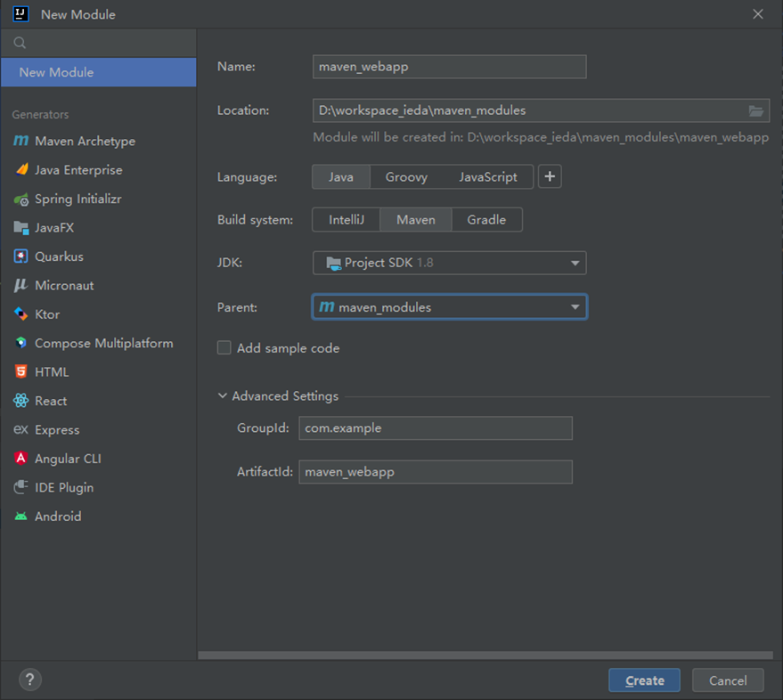Click the Spring Initializr leaf icon
Viewport: 783px width, 700px height.
point(21,199)
